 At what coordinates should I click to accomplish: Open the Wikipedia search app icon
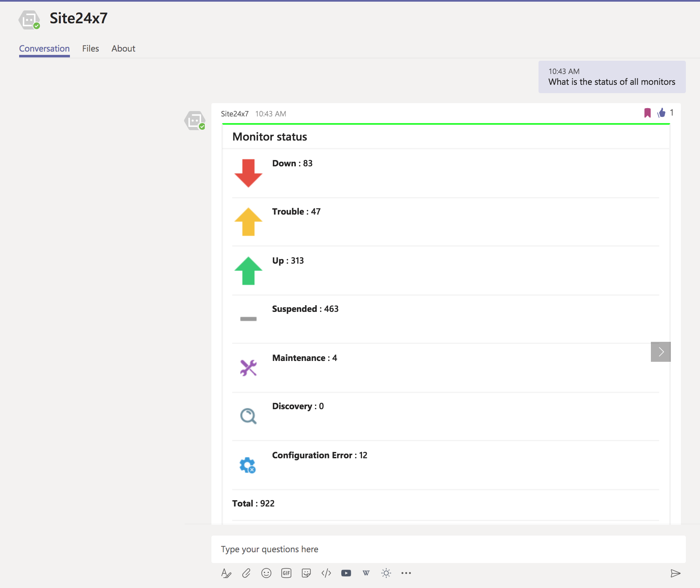click(366, 573)
